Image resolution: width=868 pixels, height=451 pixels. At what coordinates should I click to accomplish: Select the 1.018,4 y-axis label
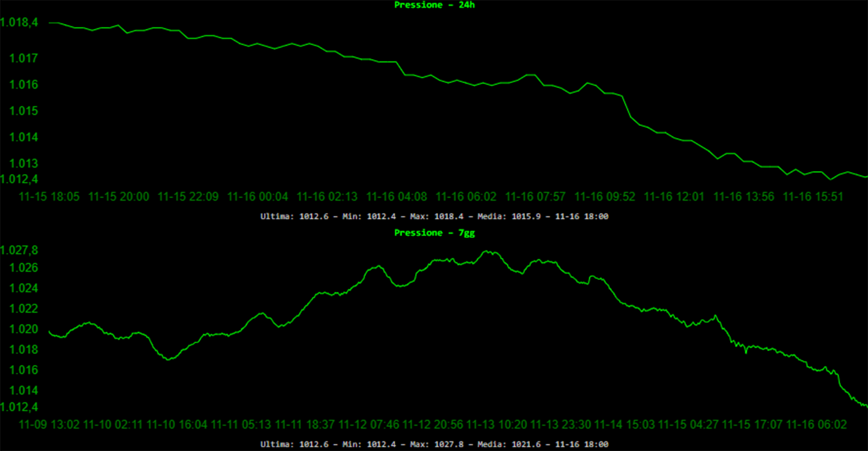click(x=19, y=23)
